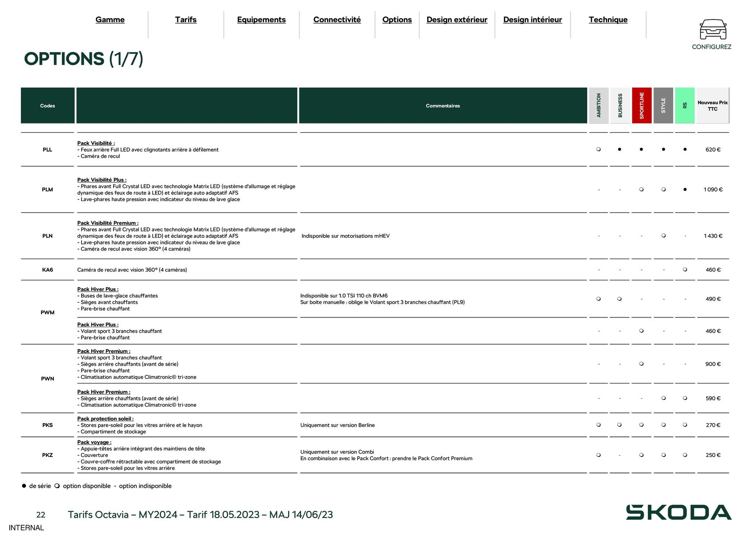Select the red SPORTLINE column header
756x535 pixels.
[x=642, y=106]
